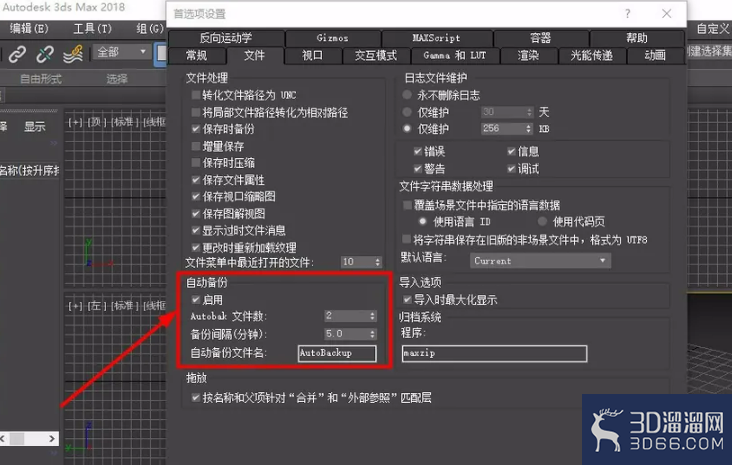This screenshot has width=732, height=465.
Task: Switch to the Gizmos tab
Action: [x=332, y=38]
